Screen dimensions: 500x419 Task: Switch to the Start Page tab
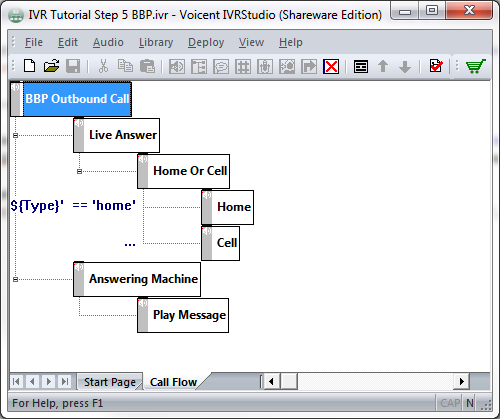110,382
